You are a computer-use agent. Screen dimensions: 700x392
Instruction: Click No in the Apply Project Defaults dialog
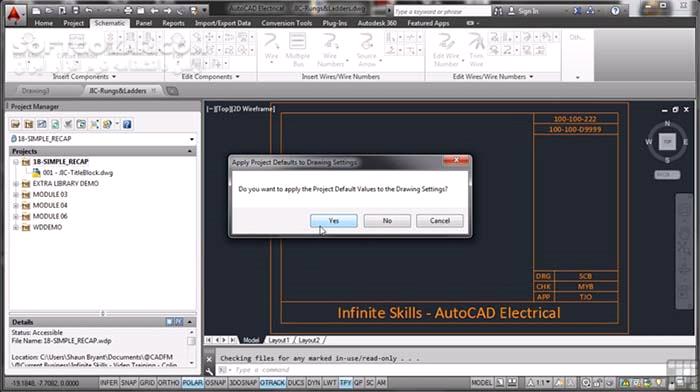tap(387, 221)
